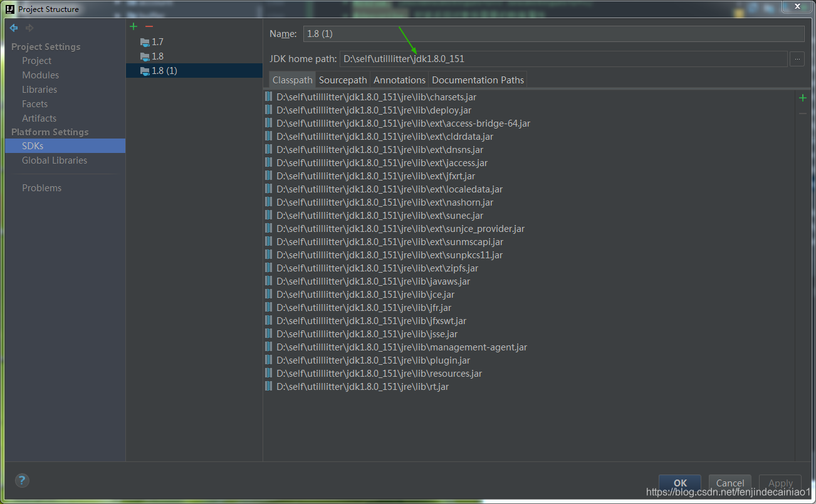This screenshot has height=504, width=816.
Task: Open help via question mark icon
Action: tap(22, 481)
